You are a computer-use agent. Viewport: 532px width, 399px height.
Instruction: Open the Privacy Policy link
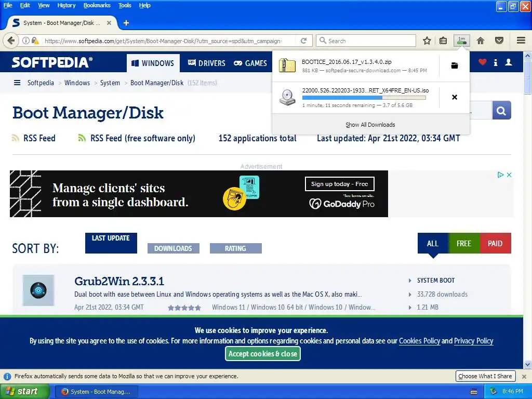(x=474, y=341)
